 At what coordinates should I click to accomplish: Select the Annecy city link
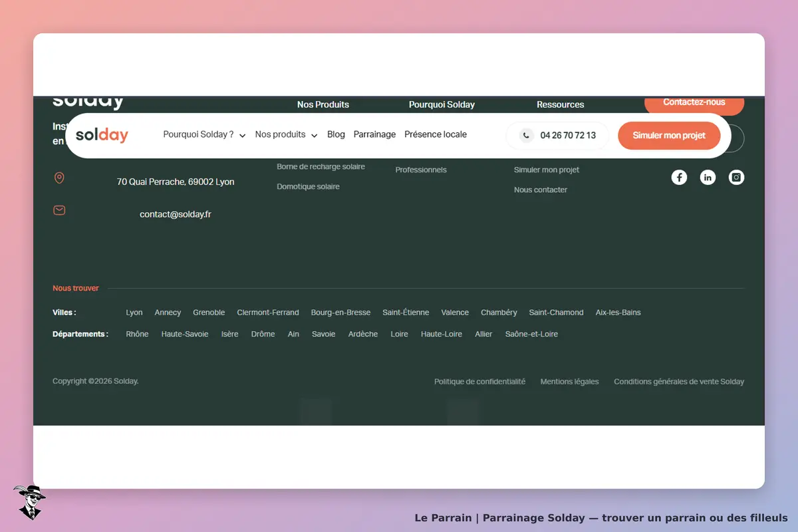[168, 313]
